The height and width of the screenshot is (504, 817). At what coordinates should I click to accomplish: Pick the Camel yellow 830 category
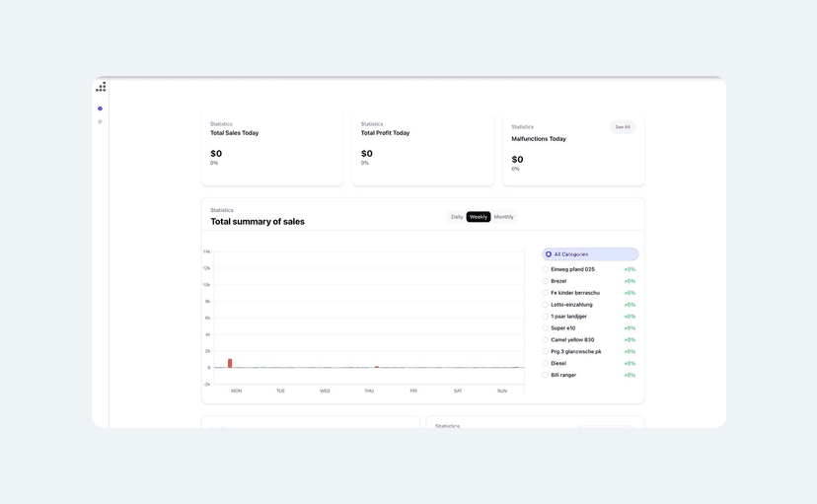click(x=546, y=340)
